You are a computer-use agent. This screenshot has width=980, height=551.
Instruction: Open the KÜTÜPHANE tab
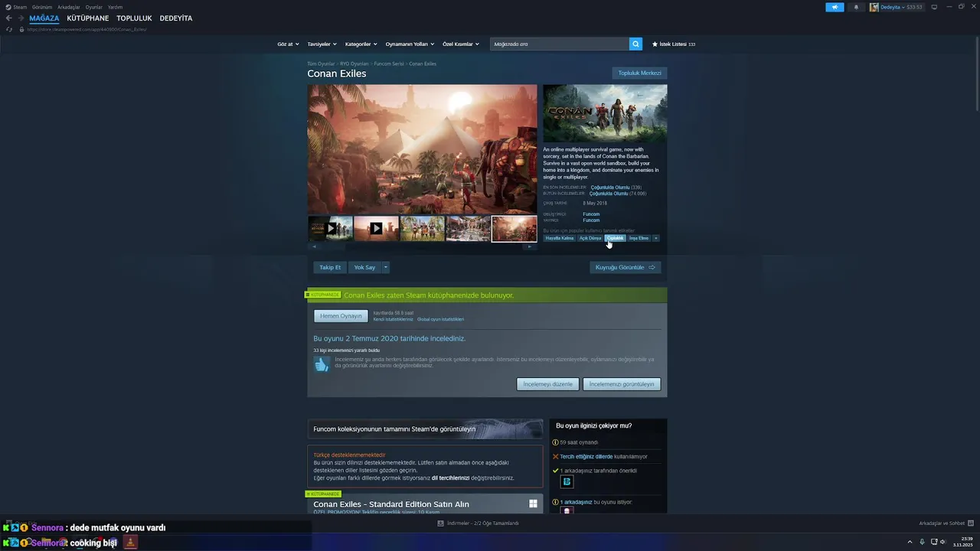pos(87,18)
